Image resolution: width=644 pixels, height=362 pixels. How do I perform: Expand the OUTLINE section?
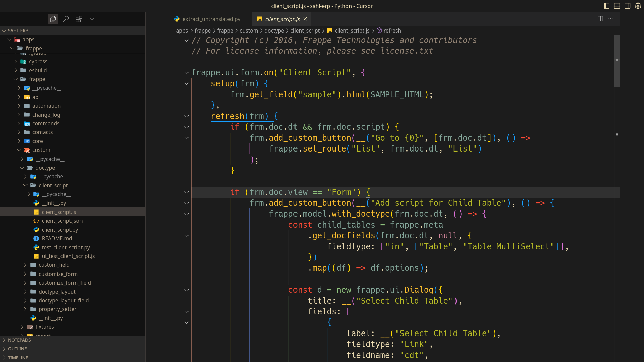[x=17, y=349]
